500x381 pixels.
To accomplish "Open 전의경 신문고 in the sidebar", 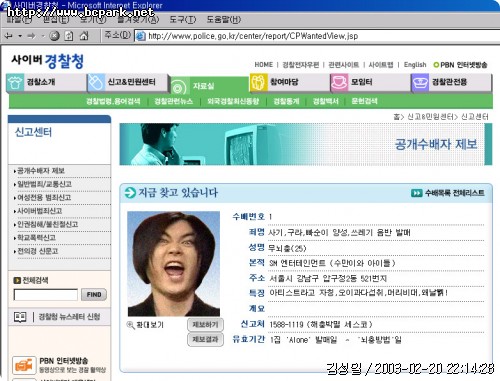I will [37, 251].
